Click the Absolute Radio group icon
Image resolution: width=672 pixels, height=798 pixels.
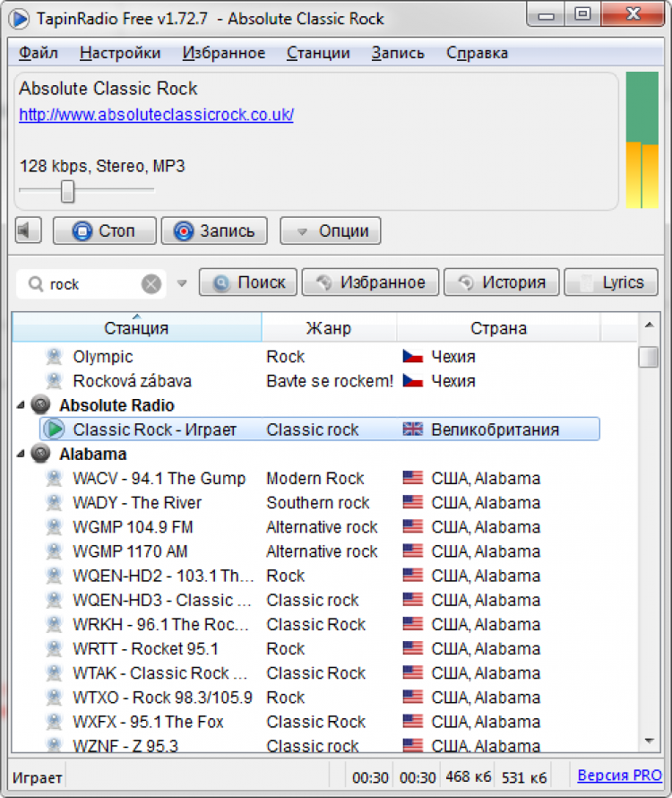40,404
